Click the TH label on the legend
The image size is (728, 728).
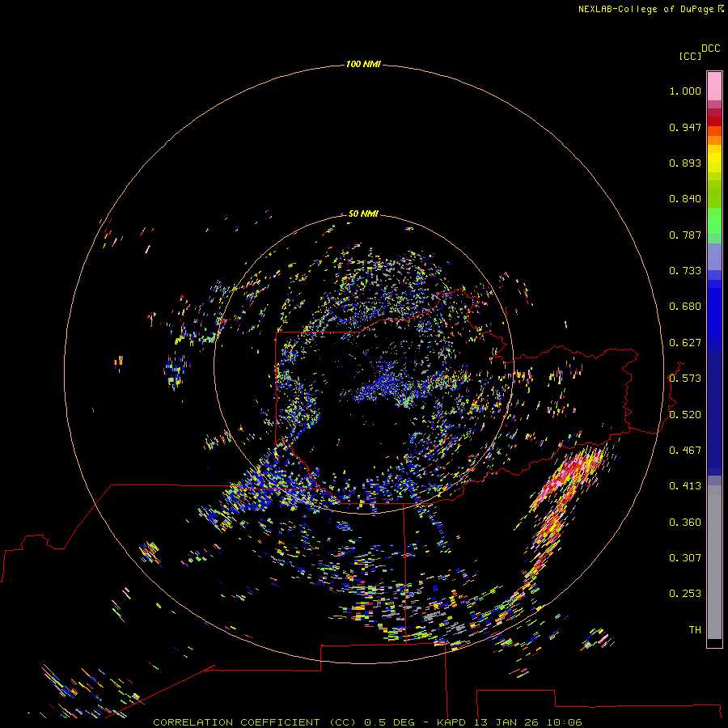click(695, 630)
